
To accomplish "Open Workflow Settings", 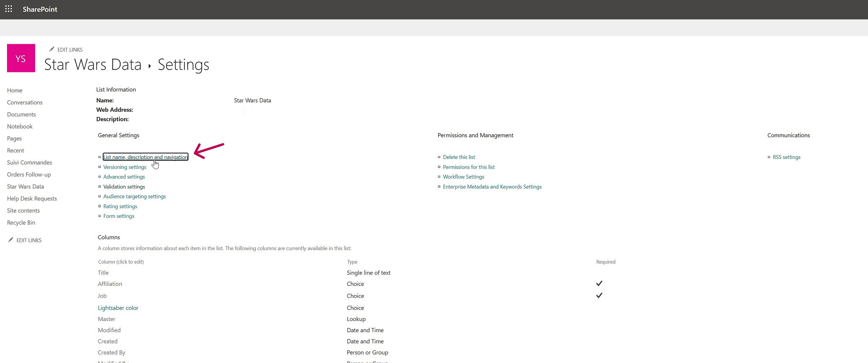I will pos(464,177).
